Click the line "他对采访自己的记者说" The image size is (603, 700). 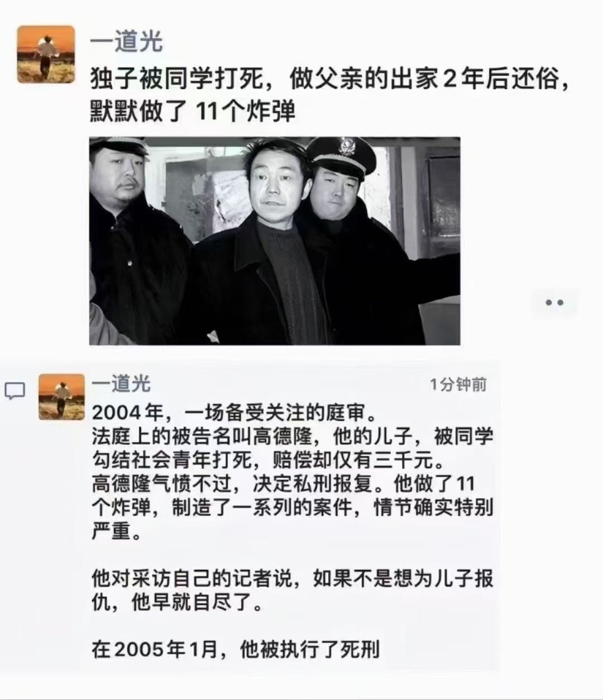pos(293,579)
